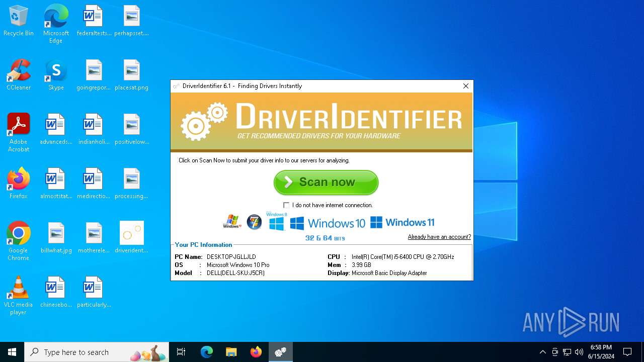Click the Windows 7 logo
This screenshot has width=644, height=362.
click(x=254, y=222)
